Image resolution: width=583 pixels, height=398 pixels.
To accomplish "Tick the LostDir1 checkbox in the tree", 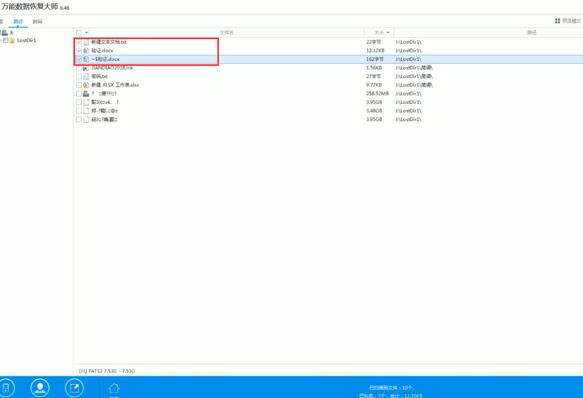I will pos(6,40).
